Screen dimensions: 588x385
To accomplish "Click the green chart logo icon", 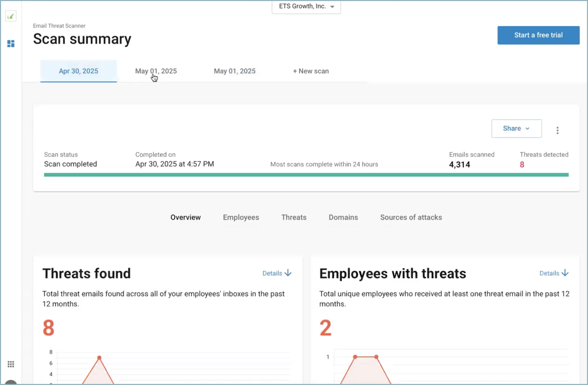I will tap(11, 16).
